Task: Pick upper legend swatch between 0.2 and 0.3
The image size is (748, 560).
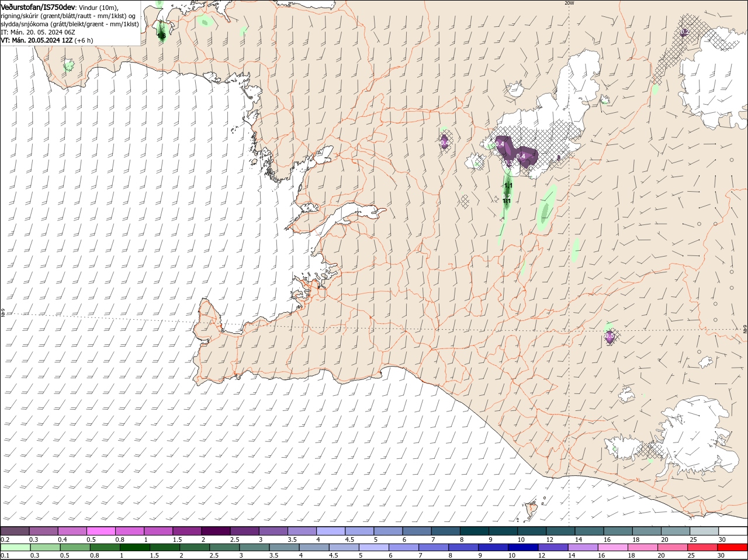Action: 15,531
